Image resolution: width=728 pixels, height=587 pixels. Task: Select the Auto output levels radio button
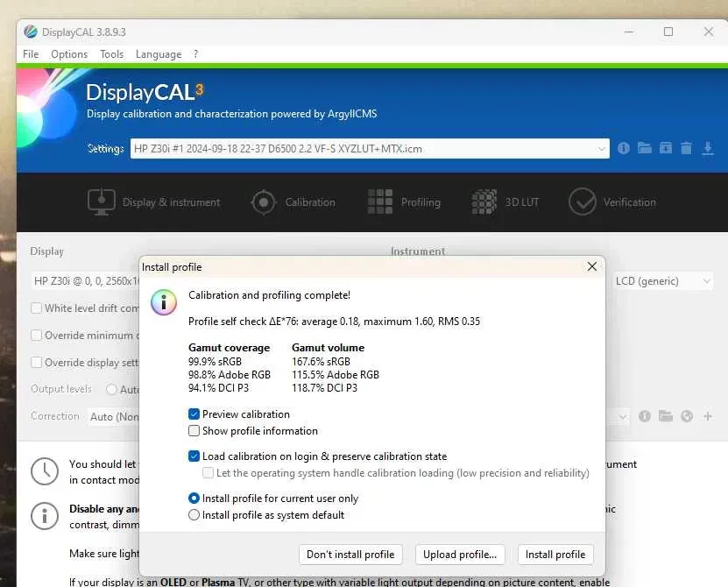(x=111, y=389)
